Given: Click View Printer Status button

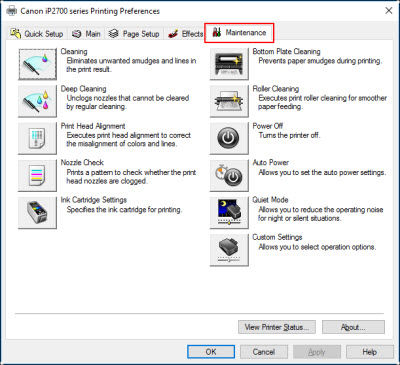Looking at the screenshot, I should click(277, 327).
